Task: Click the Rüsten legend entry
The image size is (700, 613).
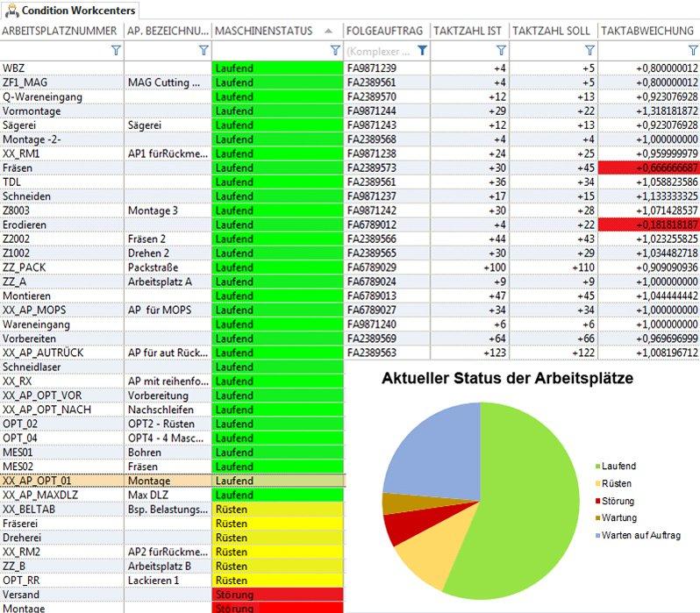Action: click(613, 483)
